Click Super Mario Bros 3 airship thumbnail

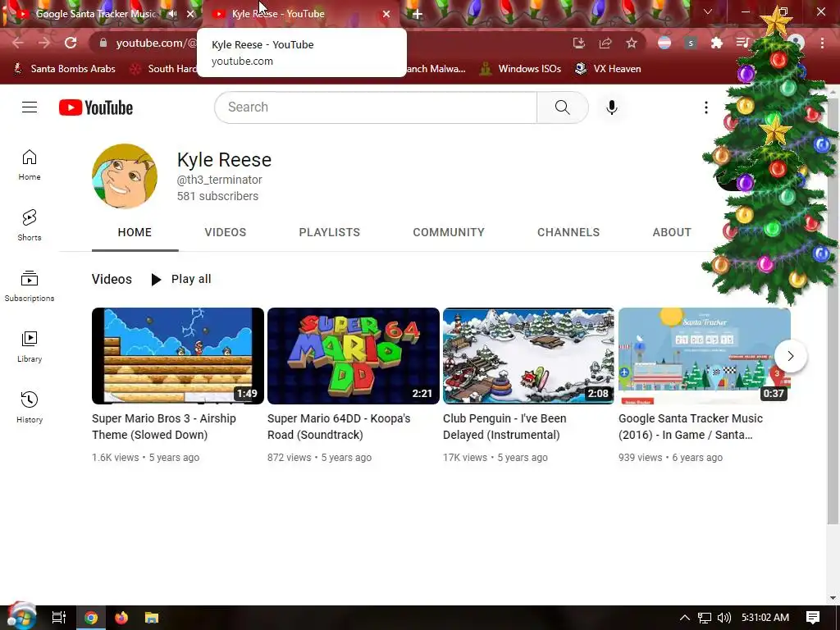click(178, 356)
